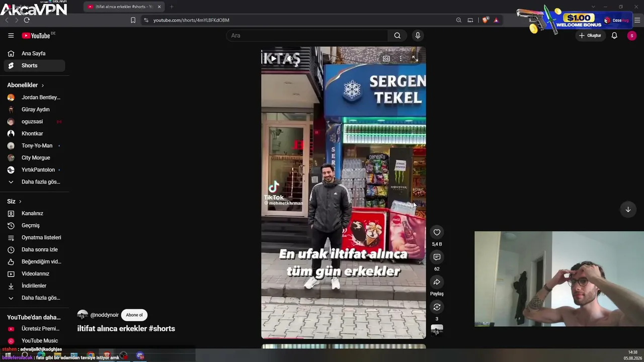
Task: Open Güray Aydın subscription channel
Action: coord(34,110)
